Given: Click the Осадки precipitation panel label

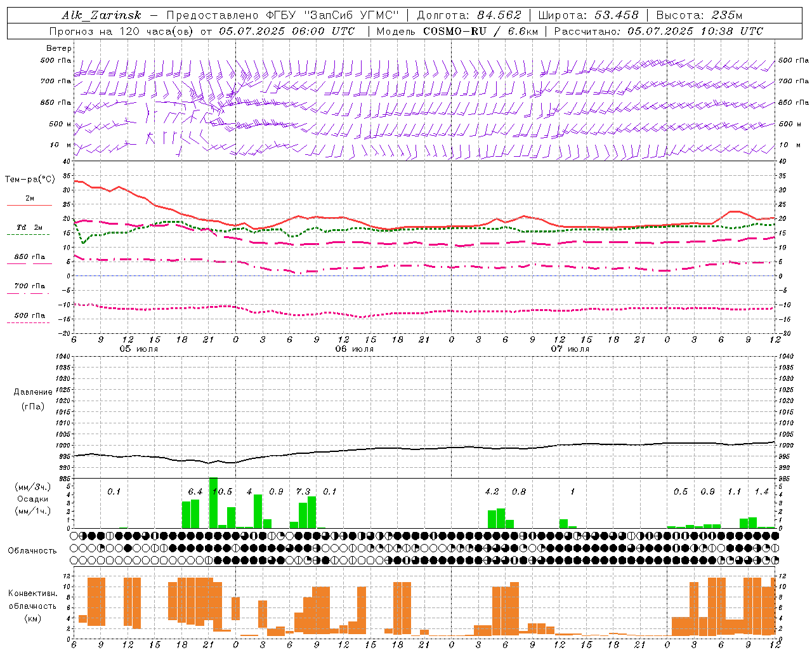Looking at the screenshot, I should pos(32,499).
